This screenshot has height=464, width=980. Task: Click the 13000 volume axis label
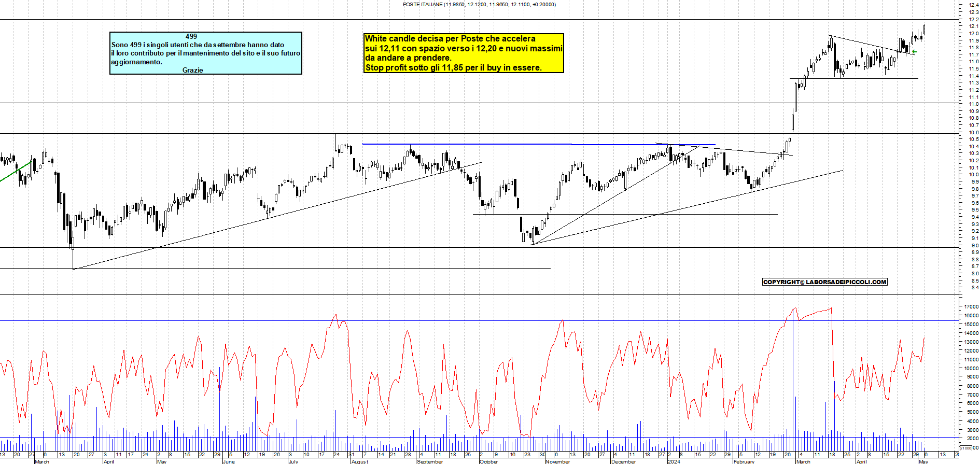click(971, 342)
